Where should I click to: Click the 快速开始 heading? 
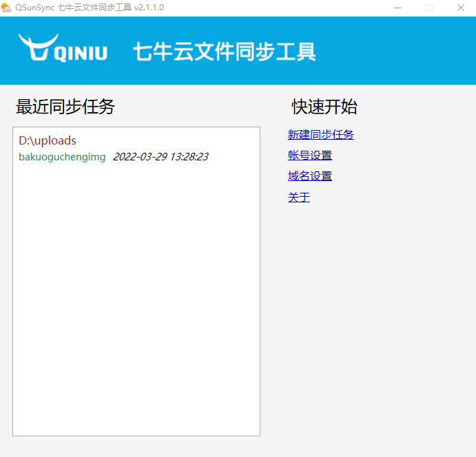(x=324, y=107)
